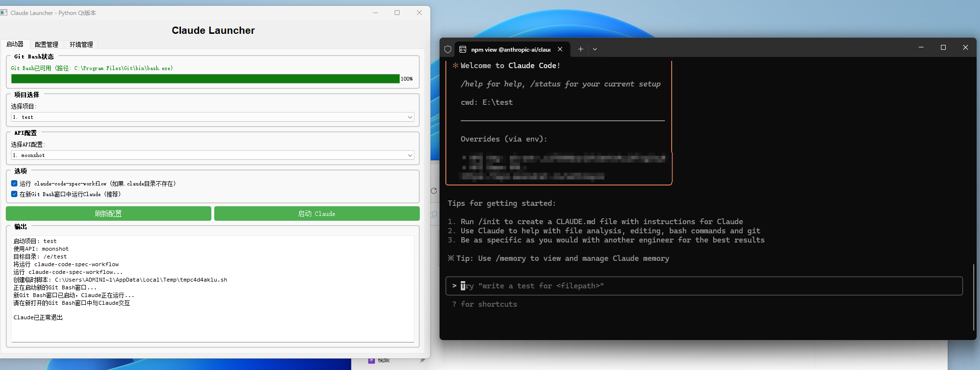Open the 选择项目 dropdown showing test
Image resolution: width=980 pixels, height=370 pixels.
[x=213, y=117]
